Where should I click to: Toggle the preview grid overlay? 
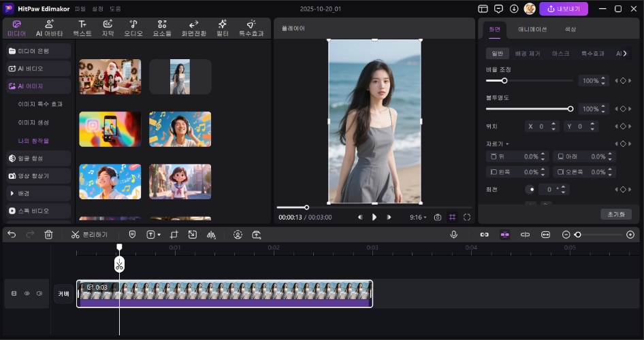(452, 218)
